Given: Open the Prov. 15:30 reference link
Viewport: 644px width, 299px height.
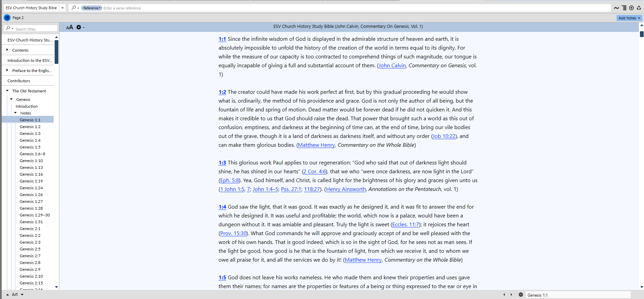Looking at the screenshot, I should 233,233.
